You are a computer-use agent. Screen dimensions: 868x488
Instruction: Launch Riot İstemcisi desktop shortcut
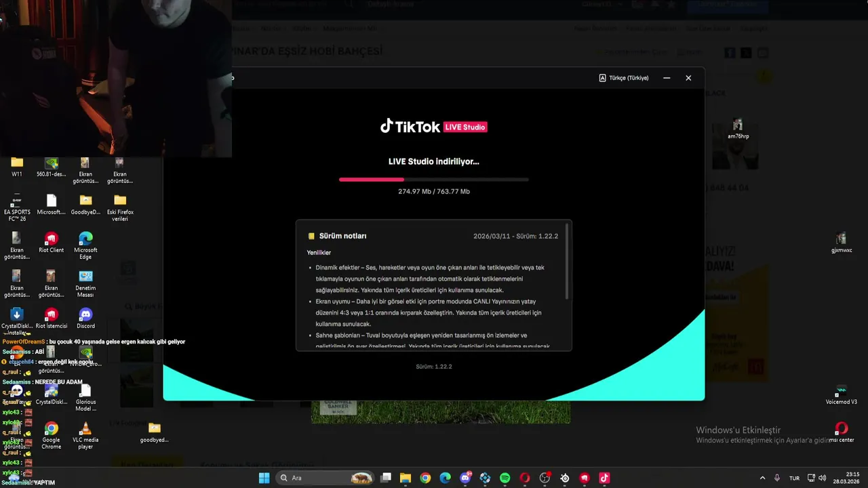click(x=51, y=319)
